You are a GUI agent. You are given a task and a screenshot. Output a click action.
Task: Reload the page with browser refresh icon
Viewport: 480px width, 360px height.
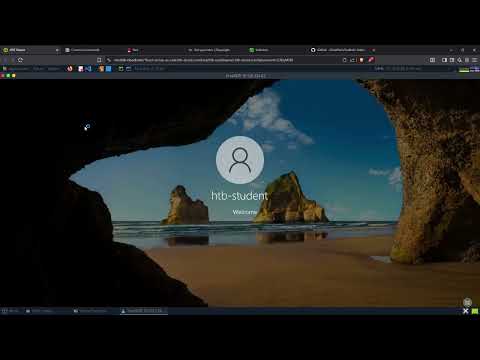pos(20,60)
